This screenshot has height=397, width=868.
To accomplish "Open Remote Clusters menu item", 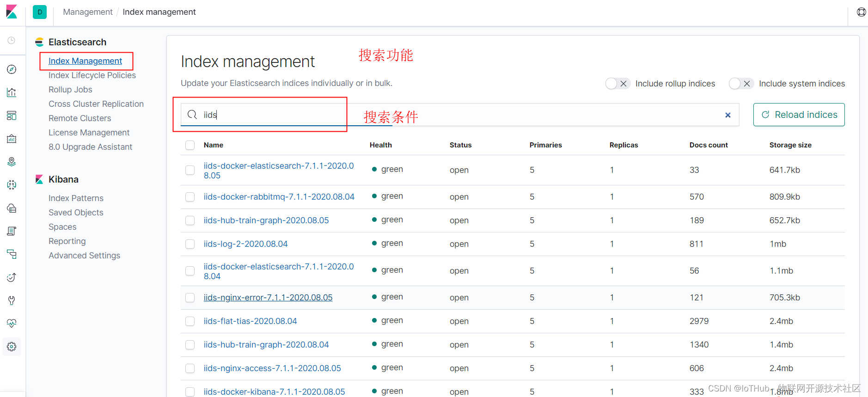I will (x=80, y=118).
